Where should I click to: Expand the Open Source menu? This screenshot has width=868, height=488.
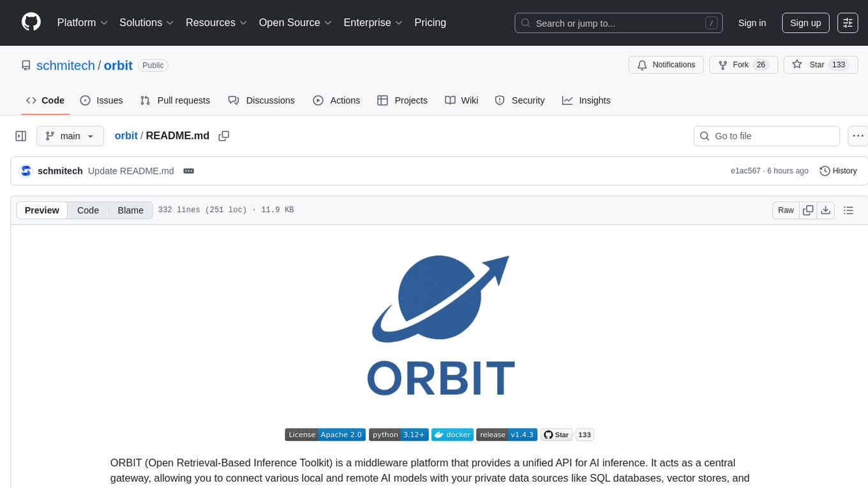tap(296, 22)
